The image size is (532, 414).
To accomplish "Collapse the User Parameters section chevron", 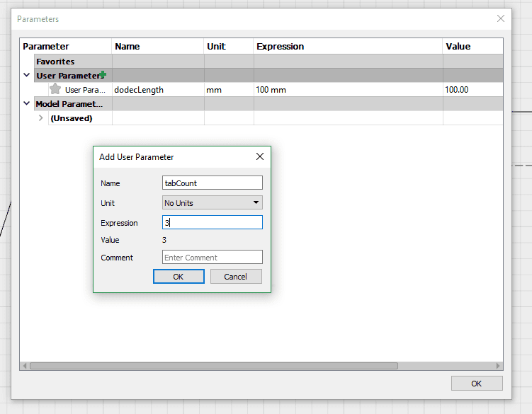I will (26, 75).
